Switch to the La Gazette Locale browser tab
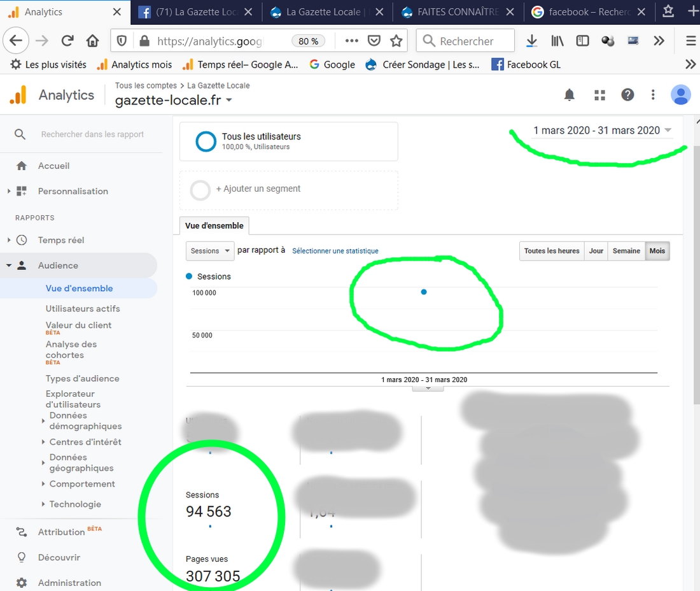Viewport: 700px width, 591px height. (327, 12)
